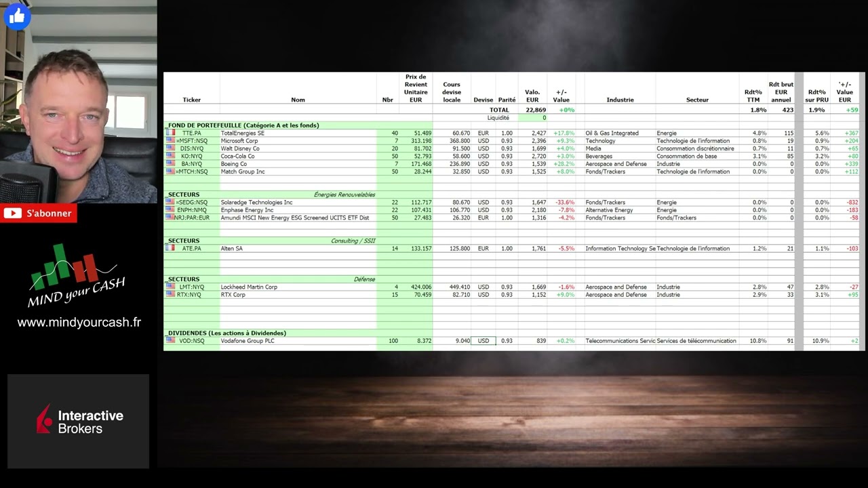
Task: Click the US flag icon beside DIS:NYQ
Action: pos(170,148)
